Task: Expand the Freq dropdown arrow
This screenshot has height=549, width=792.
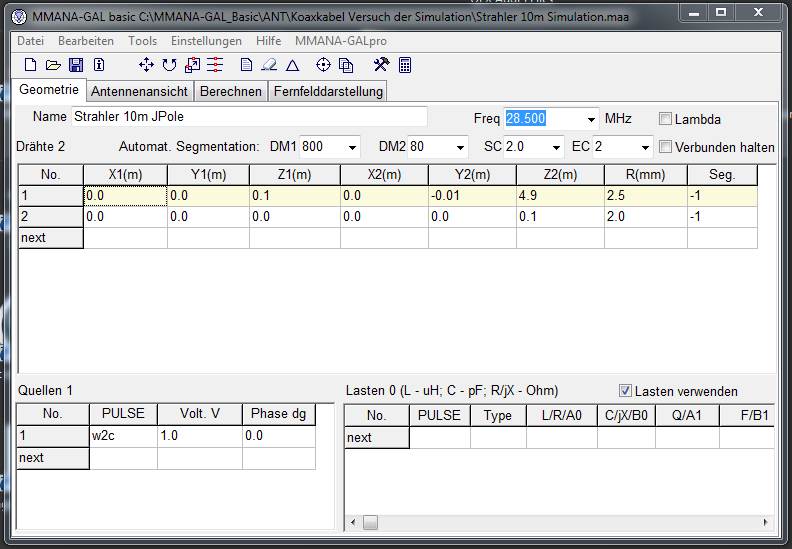Action: click(591, 119)
